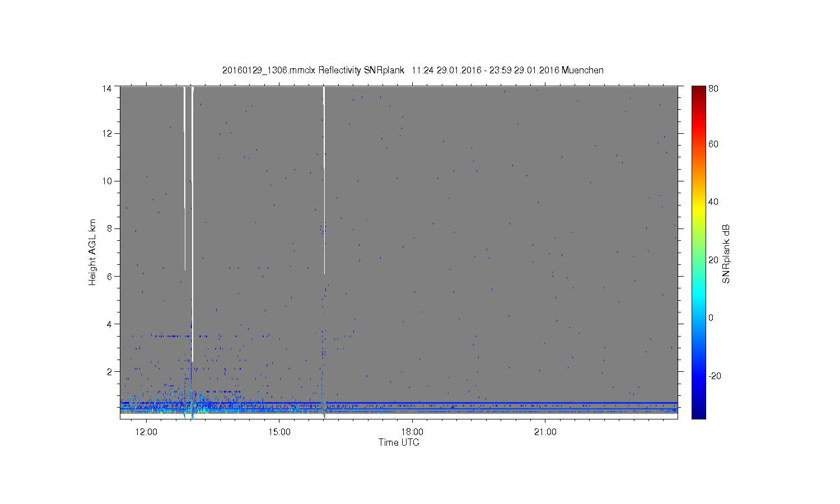This screenshot has height=504, width=840.
Task: Click the height tick label 4
Action: (x=109, y=324)
